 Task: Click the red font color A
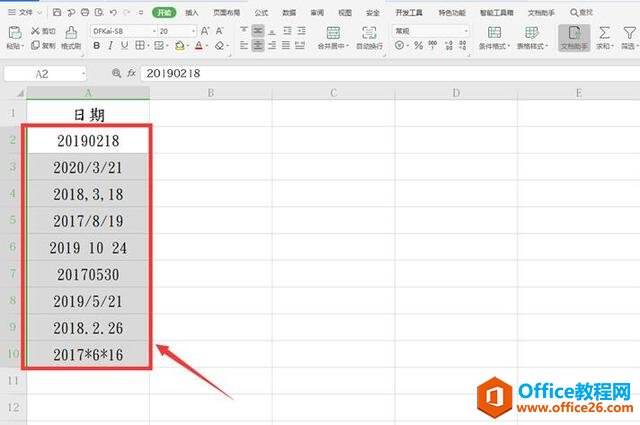(x=199, y=45)
